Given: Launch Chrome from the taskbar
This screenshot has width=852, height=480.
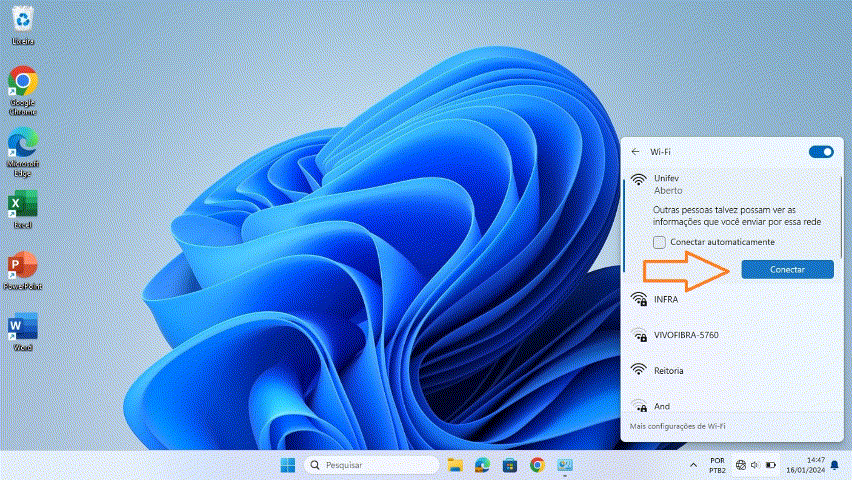Looking at the screenshot, I should [x=537, y=465].
